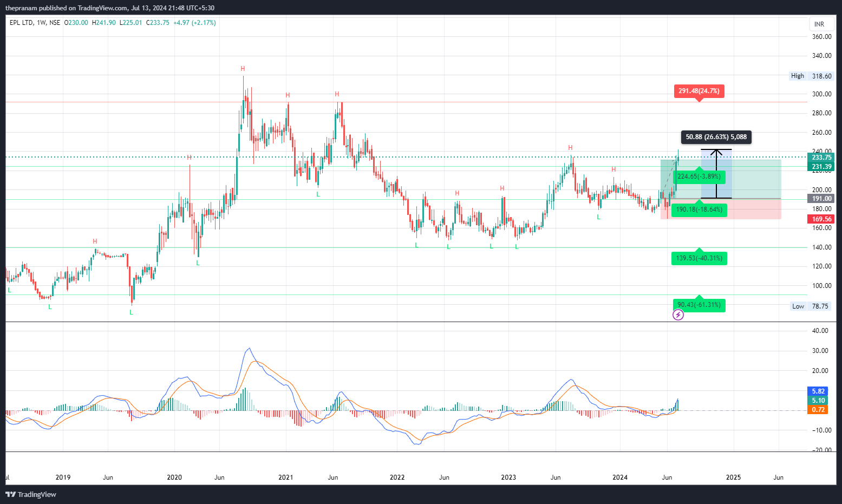Open the TradingView logo link
The height and width of the screenshot is (504, 842).
point(31,494)
